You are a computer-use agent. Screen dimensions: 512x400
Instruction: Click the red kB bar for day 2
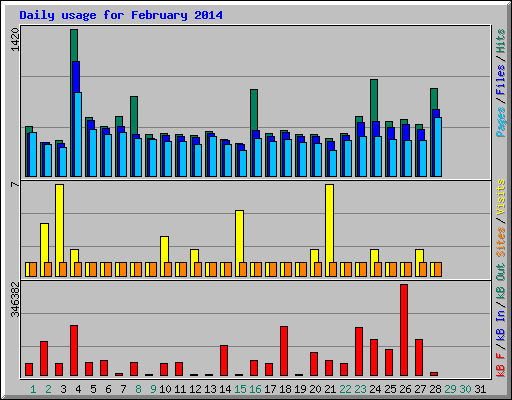tap(44, 359)
